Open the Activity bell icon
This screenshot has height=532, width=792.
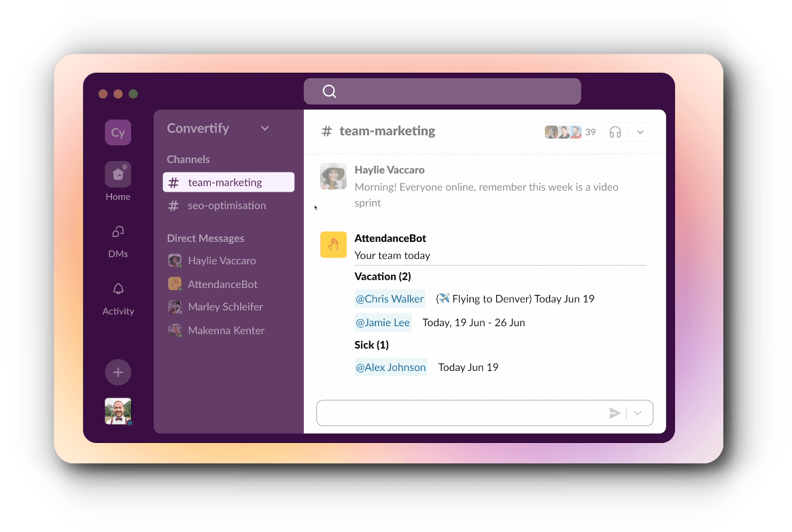pos(118,289)
